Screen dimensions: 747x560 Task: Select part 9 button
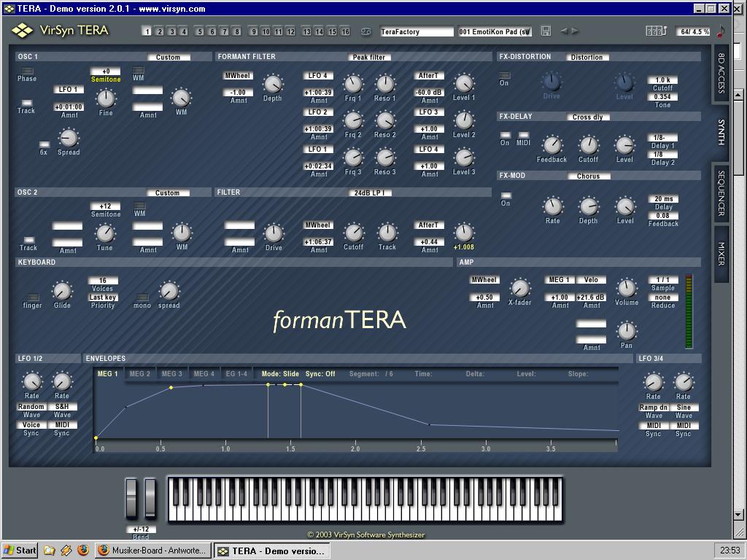[253, 31]
